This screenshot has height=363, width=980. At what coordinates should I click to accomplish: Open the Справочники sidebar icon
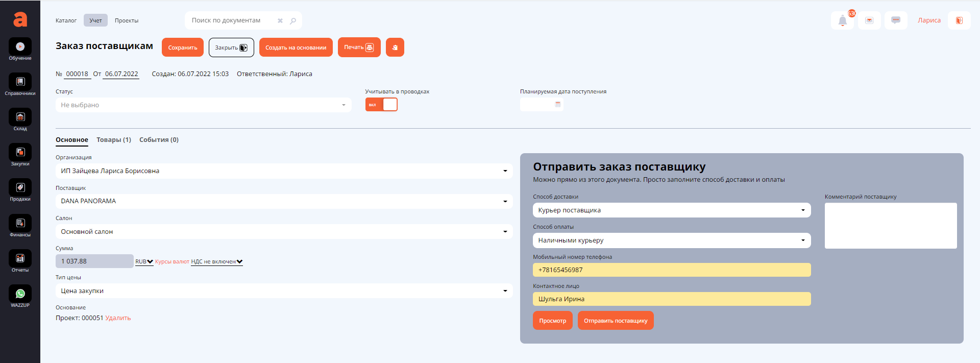(20, 82)
